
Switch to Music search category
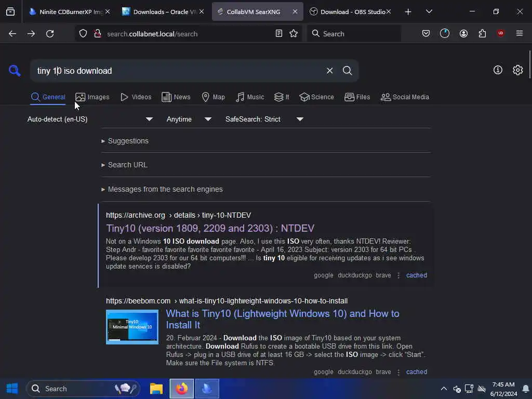coord(250,97)
